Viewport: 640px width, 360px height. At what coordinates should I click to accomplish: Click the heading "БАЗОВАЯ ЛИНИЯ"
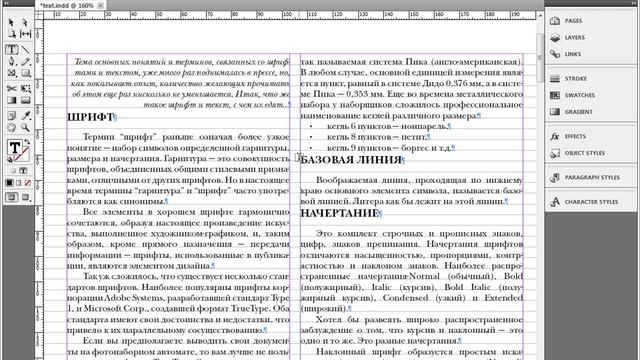pos(351,160)
